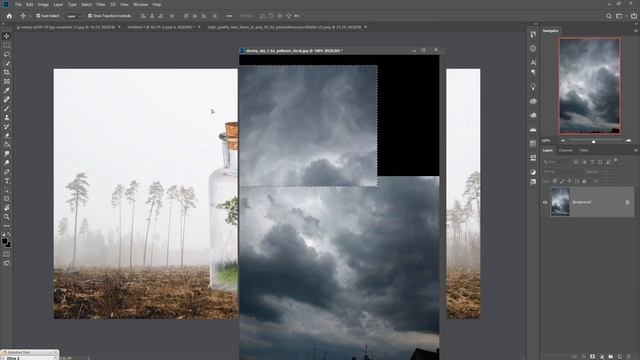Toggle lock all in Layers panel

pos(584,181)
